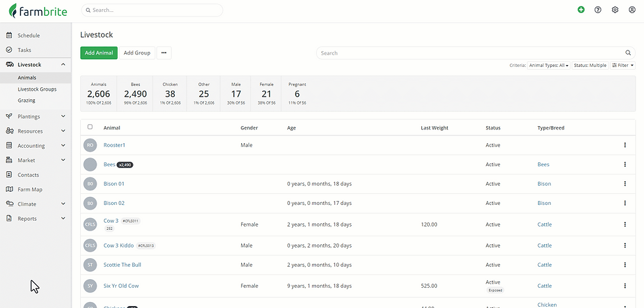The width and height of the screenshot is (644, 308).
Task: Click in the top global search field
Action: coord(152,11)
